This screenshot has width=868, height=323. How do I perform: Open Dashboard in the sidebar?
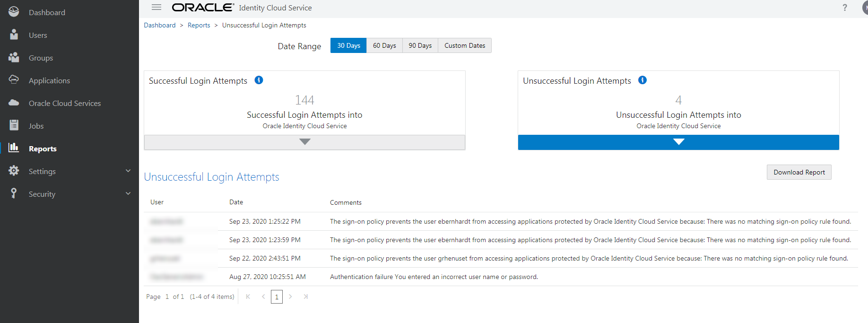coord(47,12)
